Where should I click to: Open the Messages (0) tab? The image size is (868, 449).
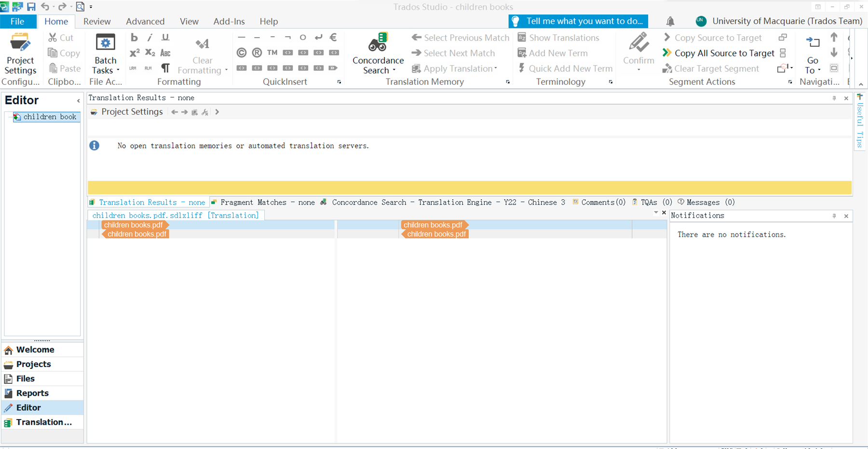pos(706,203)
